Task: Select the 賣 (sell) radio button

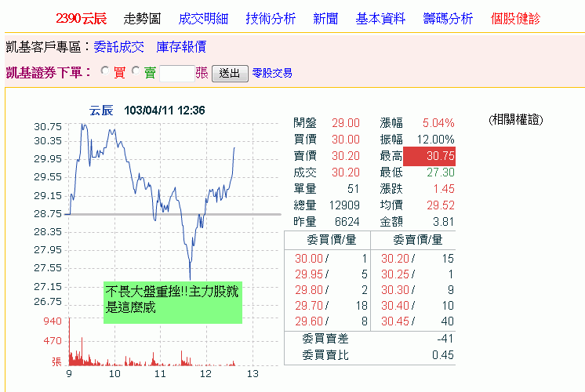Action: coord(136,72)
